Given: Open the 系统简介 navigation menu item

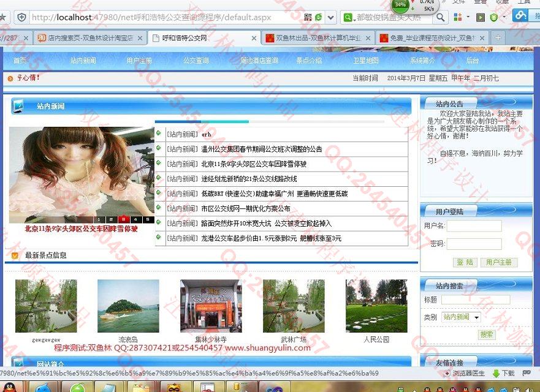Looking at the screenshot, I should 422,61.
